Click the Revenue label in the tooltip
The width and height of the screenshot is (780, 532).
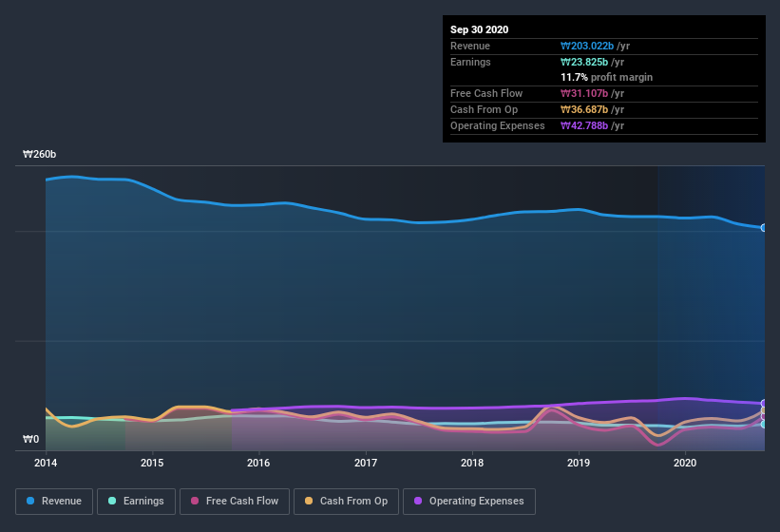click(470, 46)
